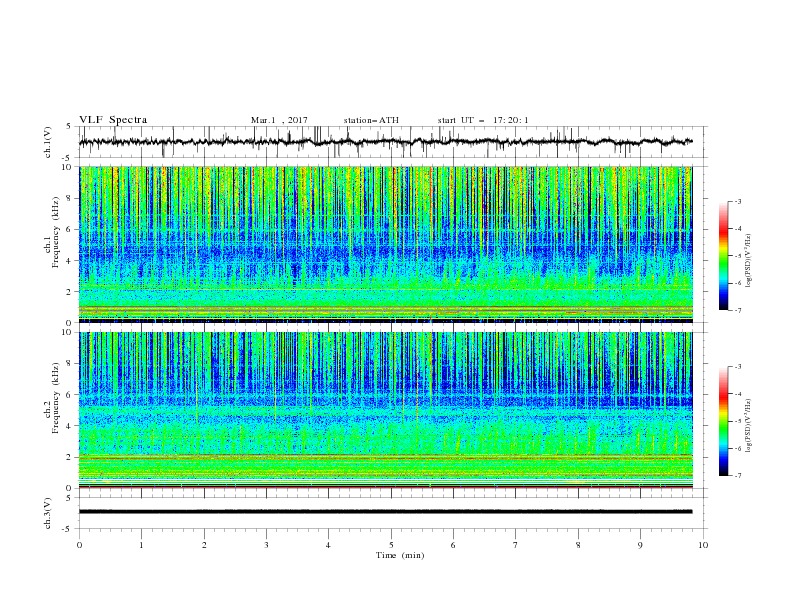This screenshot has height=612, width=792.
Task: Click the ch.2 spectrogram panel
Action: [x=386, y=410]
